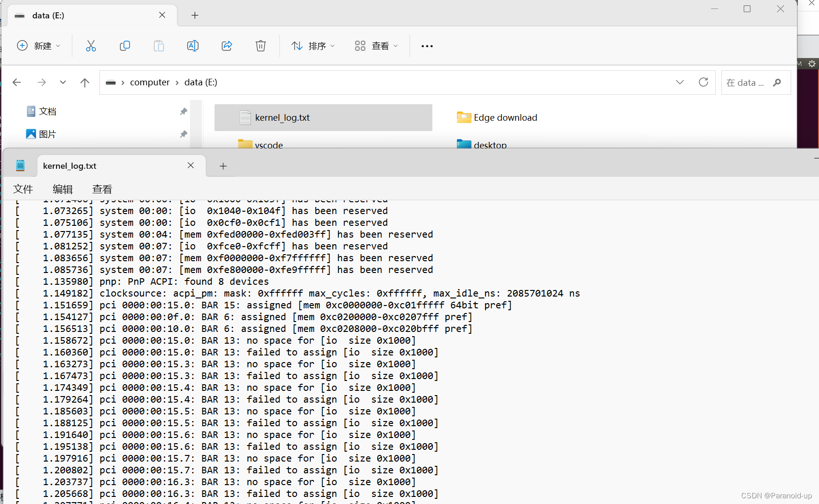The width and height of the screenshot is (819, 504).
Task: Click the Delete trash icon in Explorer
Action: click(261, 46)
